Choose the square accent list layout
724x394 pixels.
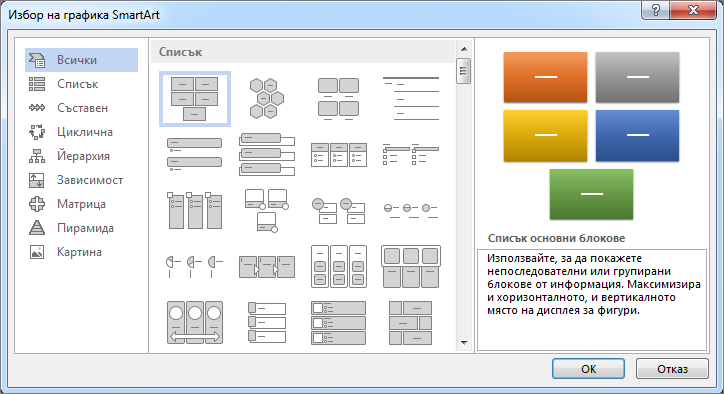click(x=411, y=154)
